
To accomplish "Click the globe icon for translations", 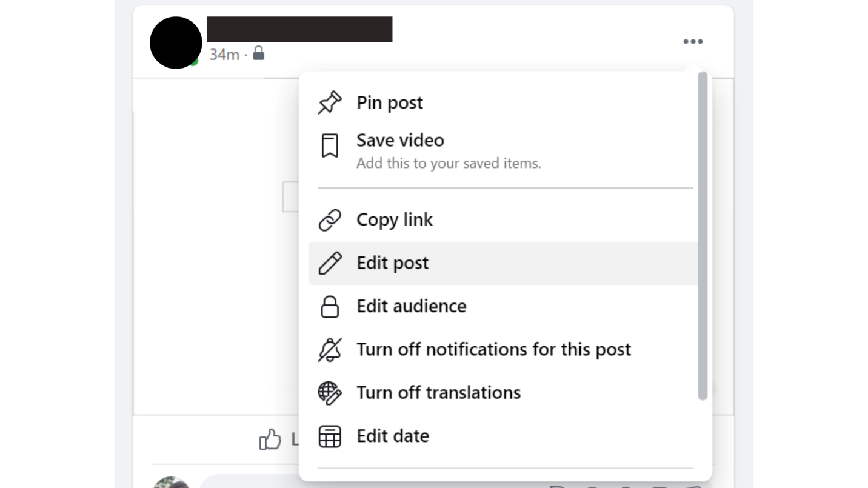I will coord(330,393).
